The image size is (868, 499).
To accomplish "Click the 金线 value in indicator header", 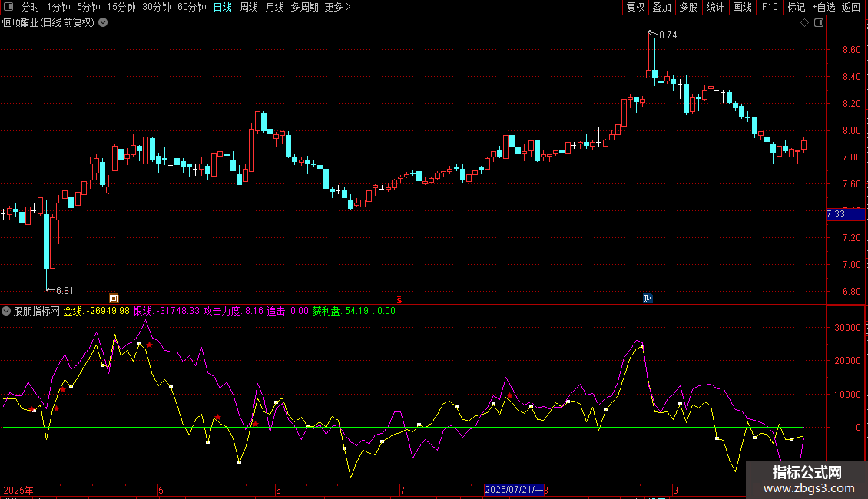I will coord(96,311).
